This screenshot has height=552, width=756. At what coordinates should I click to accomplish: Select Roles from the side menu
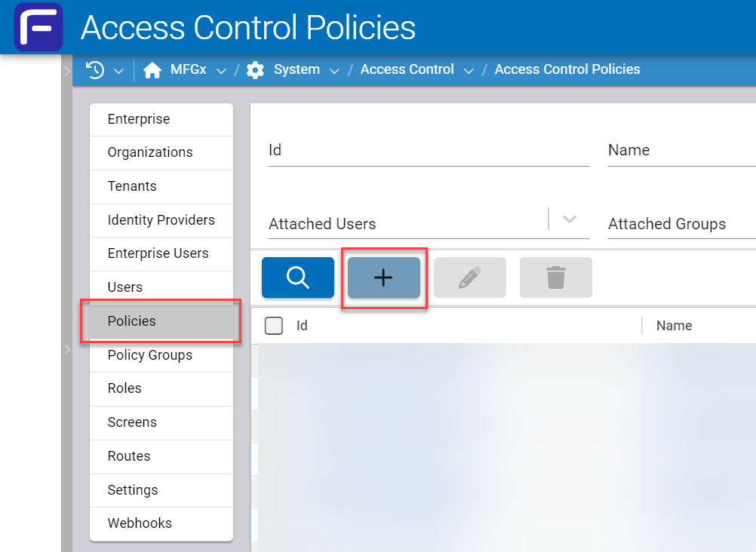coord(124,388)
